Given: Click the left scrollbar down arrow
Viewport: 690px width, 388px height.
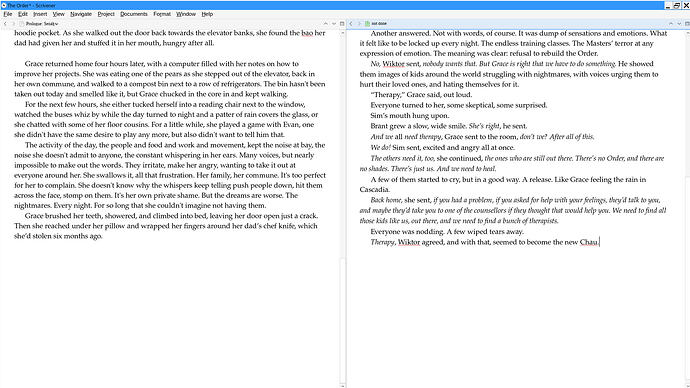Looking at the screenshot, I should coord(342,386).
